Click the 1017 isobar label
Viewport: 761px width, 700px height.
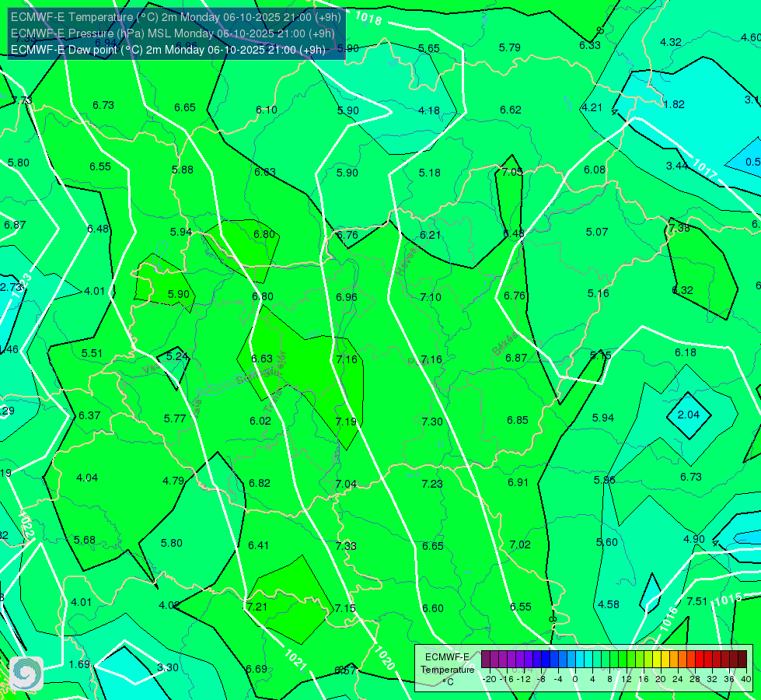click(x=705, y=169)
